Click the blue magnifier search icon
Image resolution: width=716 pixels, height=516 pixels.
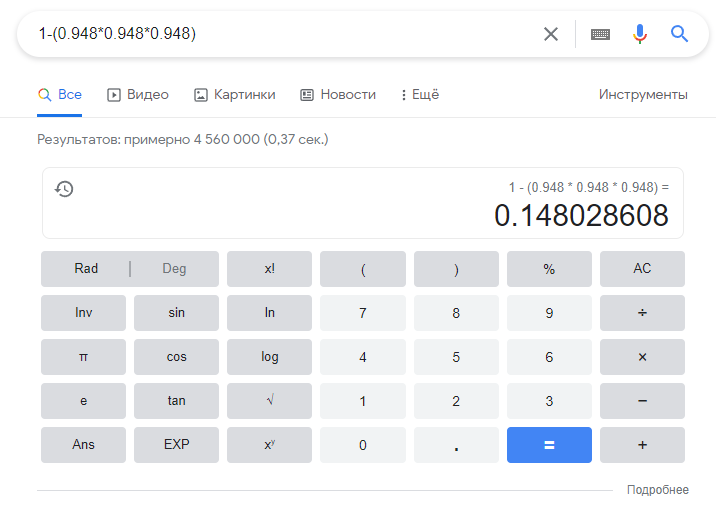pos(679,34)
